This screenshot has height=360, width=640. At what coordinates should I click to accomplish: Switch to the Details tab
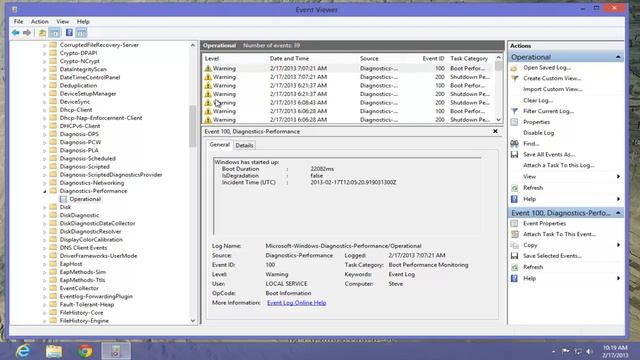point(244,145)
